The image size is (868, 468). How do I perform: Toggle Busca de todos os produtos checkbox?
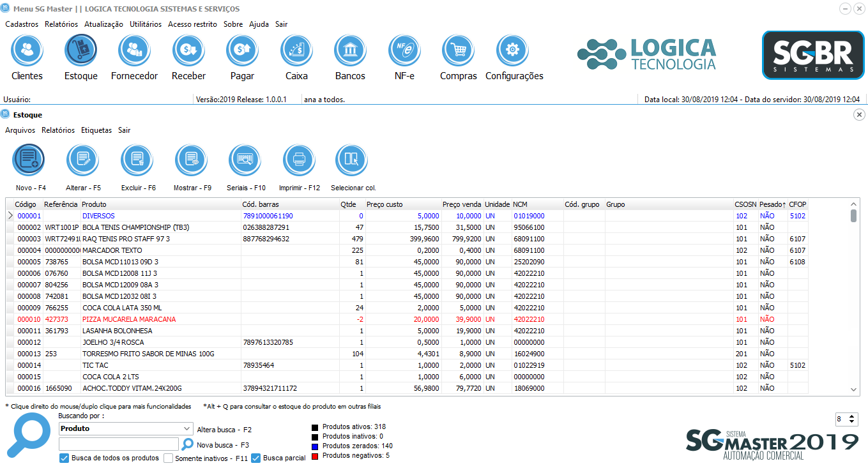[64, 458]
